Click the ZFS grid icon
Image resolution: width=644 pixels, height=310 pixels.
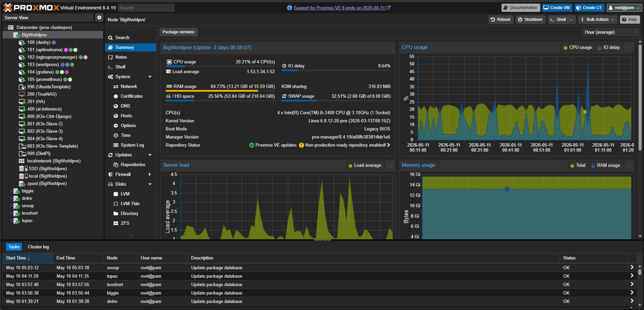[116, 223]
